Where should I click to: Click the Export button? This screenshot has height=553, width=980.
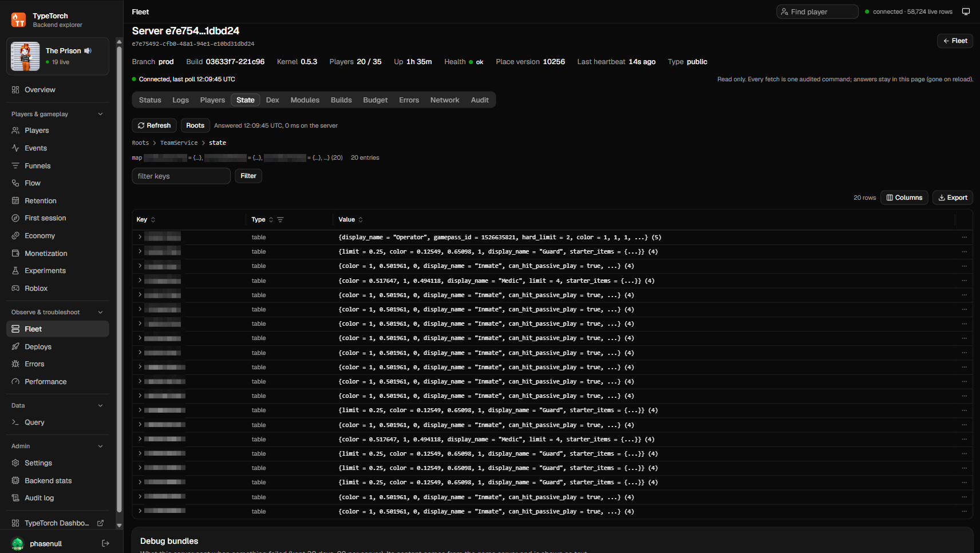point(953,197)
